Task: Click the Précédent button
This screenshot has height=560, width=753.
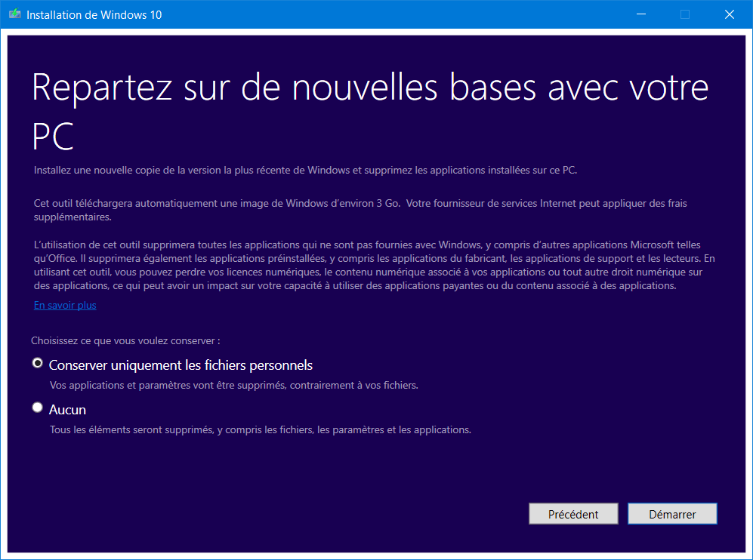Action: (x=573, y=514)
